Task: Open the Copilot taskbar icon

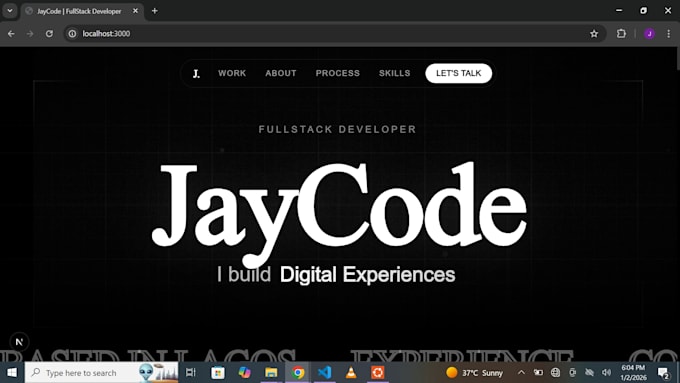Action: [x=245, y=373]
